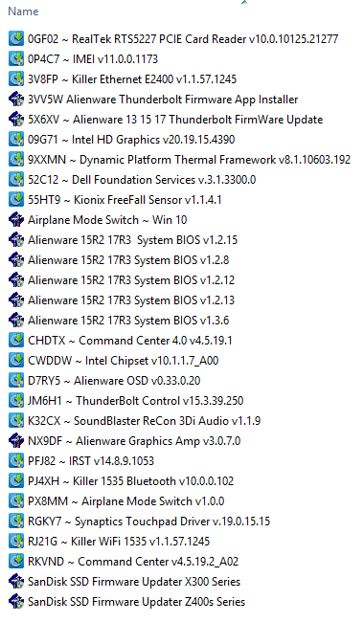Click the RealTek RTS5227 Card Reader installer icon
363x644 pixels.
tap(16, 38)
